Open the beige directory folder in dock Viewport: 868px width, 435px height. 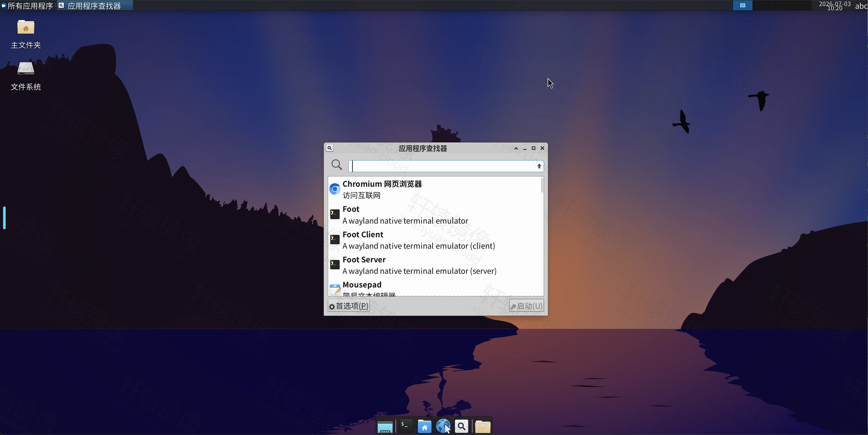pos(483,427)
